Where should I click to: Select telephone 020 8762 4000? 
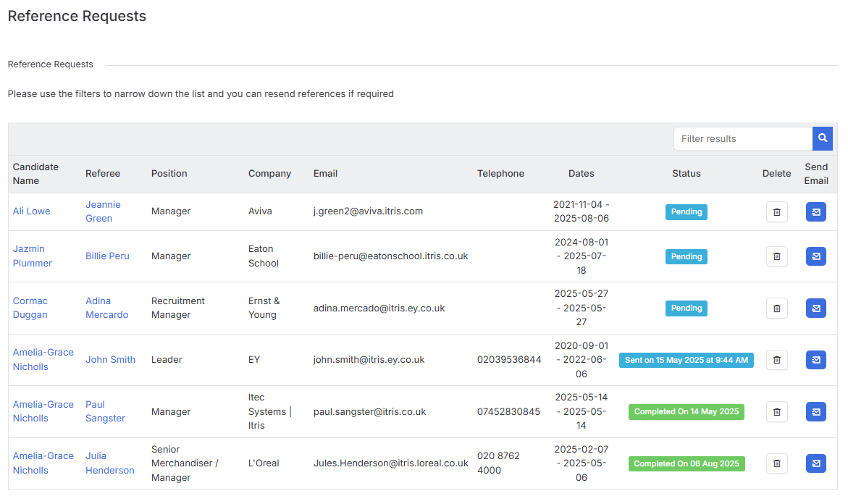pyautogui.click(x=498, y=463)
